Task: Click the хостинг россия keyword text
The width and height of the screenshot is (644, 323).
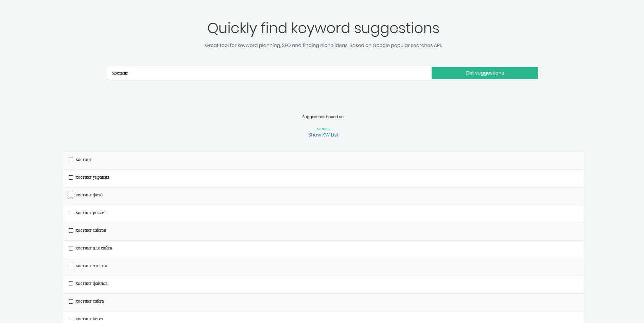Action: pyautogui.click(x=91, y=213)
